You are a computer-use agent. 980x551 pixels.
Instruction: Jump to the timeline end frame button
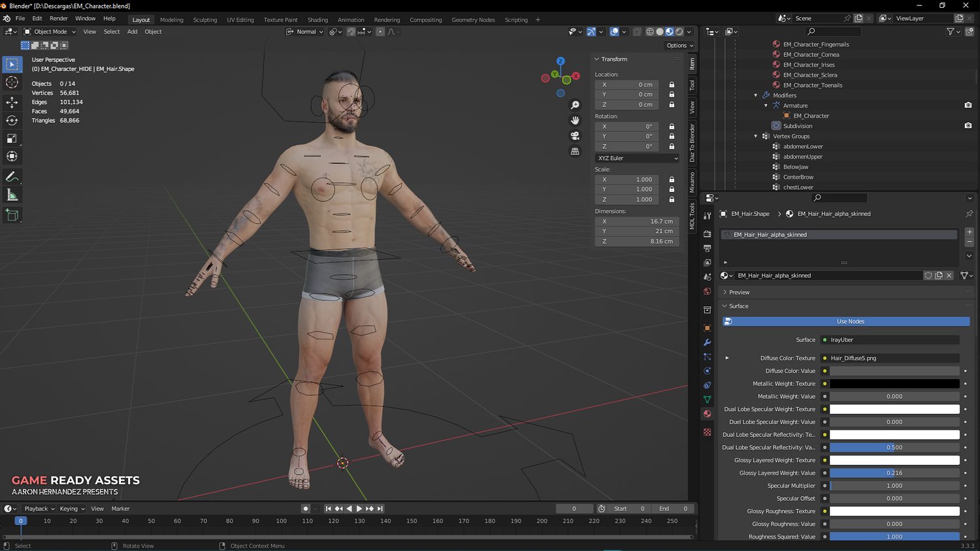(x=380, y=509)
